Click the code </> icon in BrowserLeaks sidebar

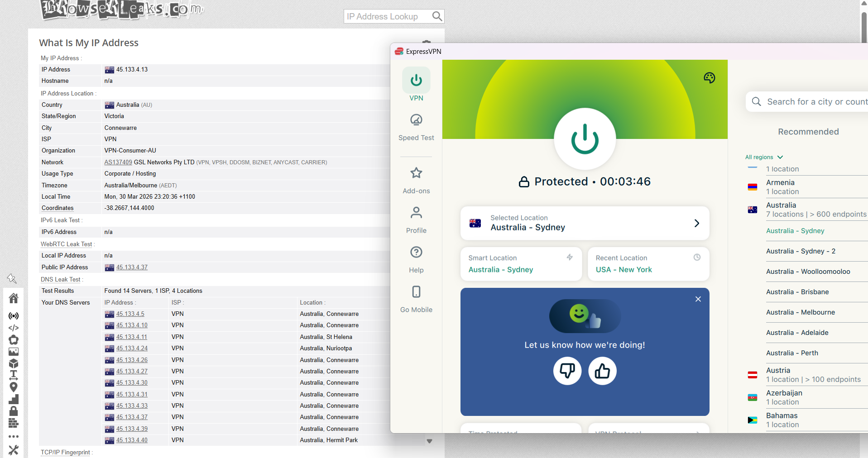tap(14, 328)
